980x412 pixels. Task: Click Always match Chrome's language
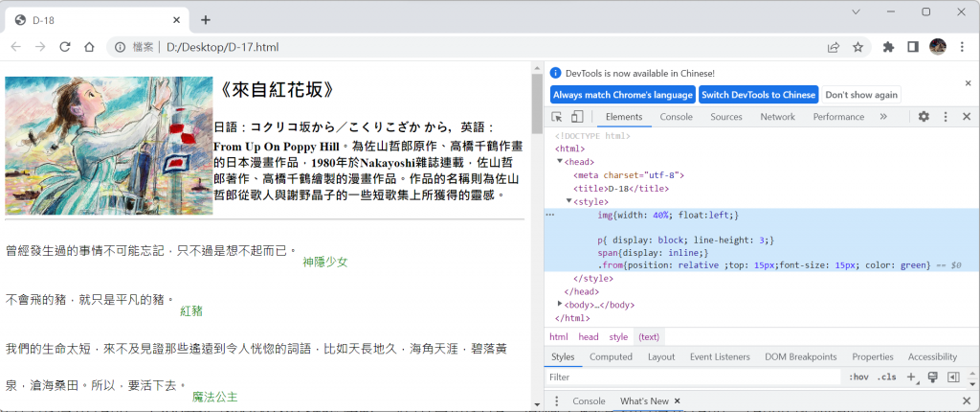623,95
